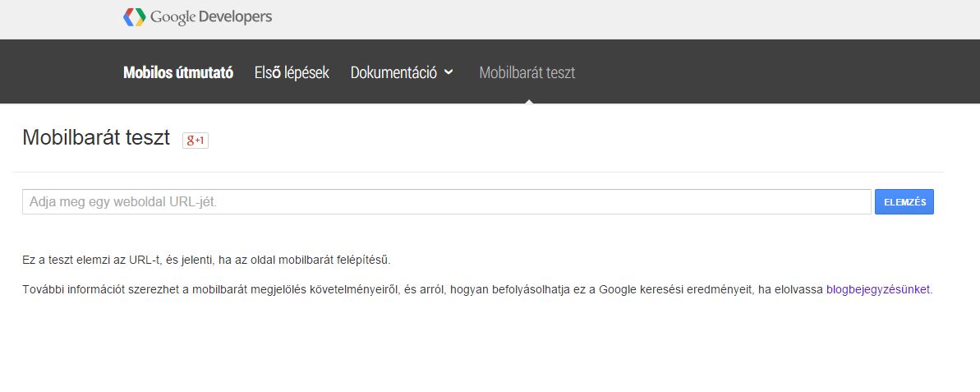Image resolution: width=980 pixels, height=392 pixels.
Task: Click the sentence starting 'Ez a teszt elemzi'
Action: (206, 260)
